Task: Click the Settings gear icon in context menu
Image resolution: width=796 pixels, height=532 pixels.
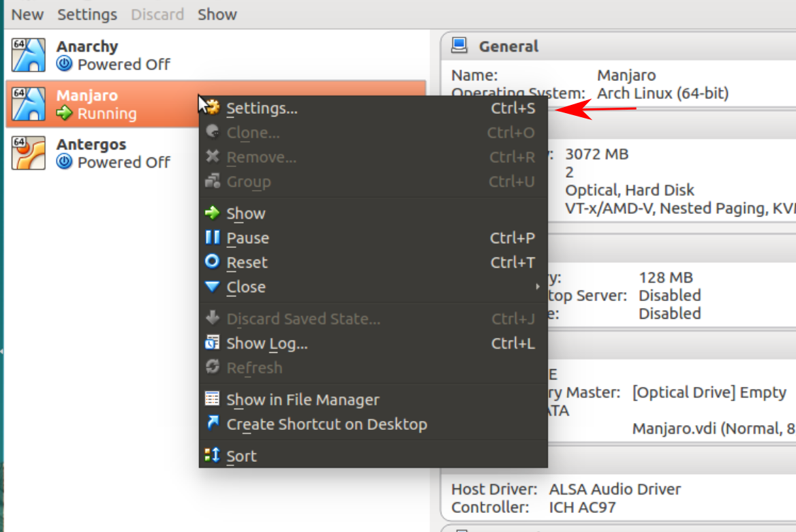Action: pyautogui.click(x=213, y=108)
